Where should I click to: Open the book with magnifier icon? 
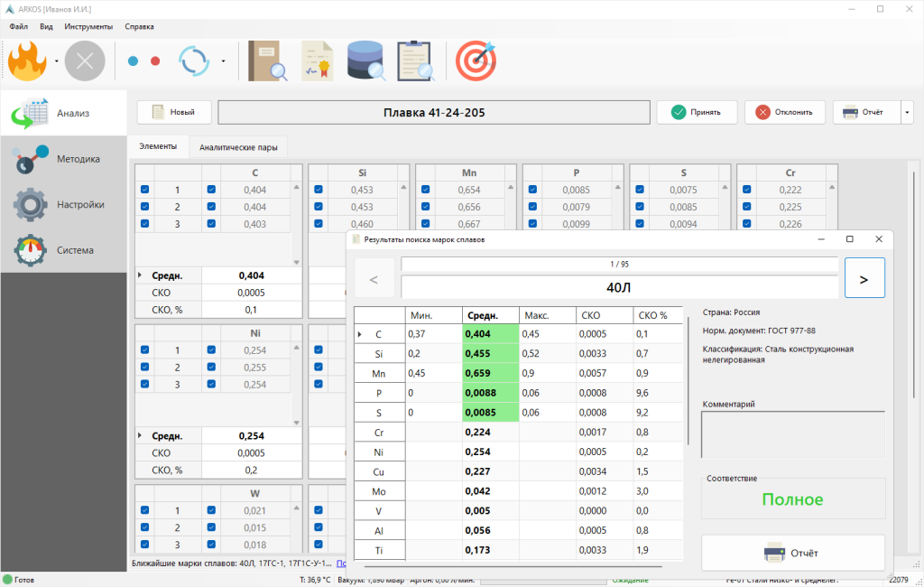tap(268, 61)
